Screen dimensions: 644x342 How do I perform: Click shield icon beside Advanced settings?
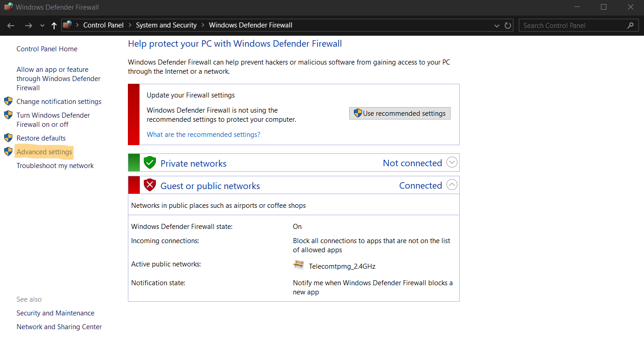(x=8, y=152)
